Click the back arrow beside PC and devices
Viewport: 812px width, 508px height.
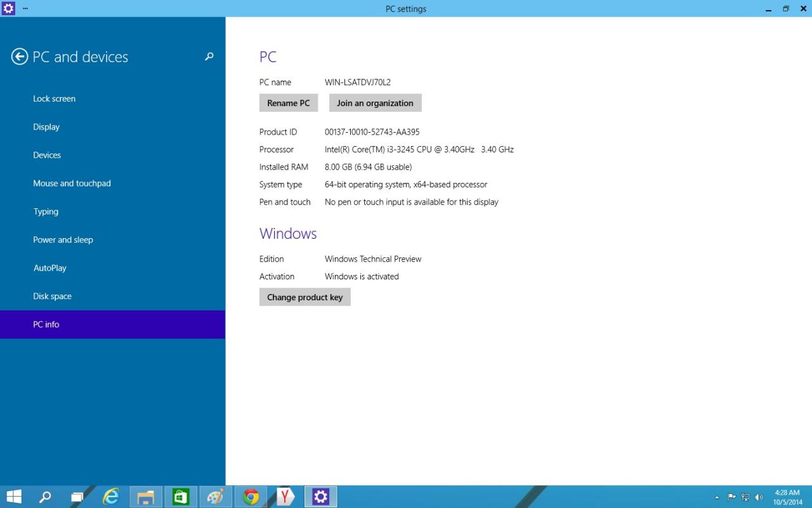point(20,57)
